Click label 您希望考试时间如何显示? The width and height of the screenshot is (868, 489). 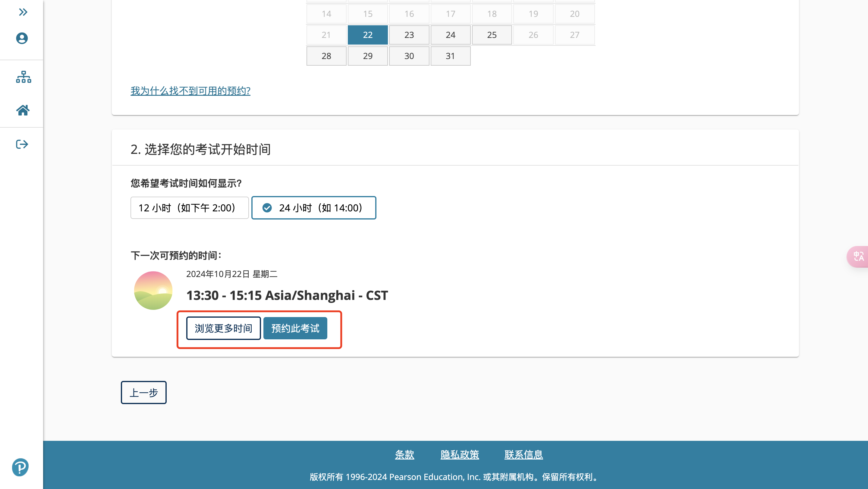[186, 183]
